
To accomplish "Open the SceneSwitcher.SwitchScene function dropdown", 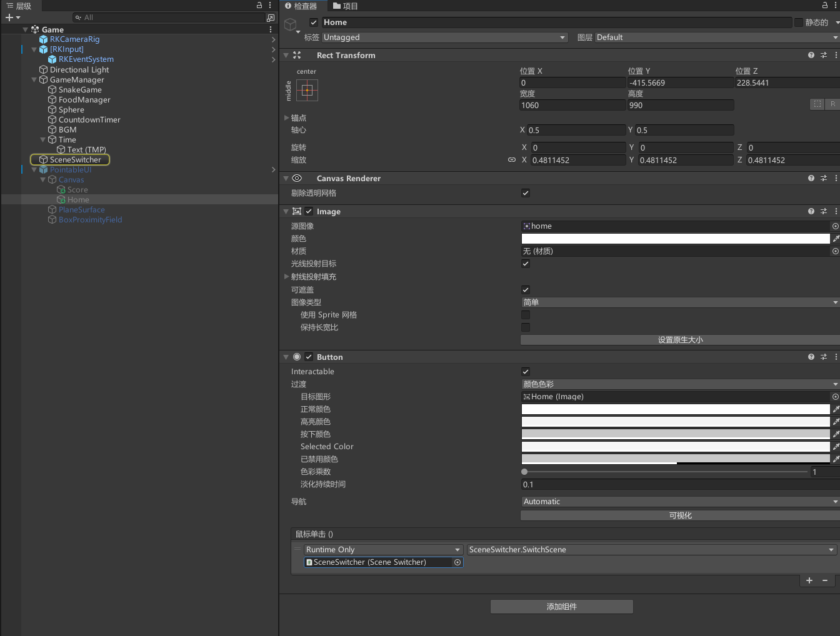I will point(651,550).
